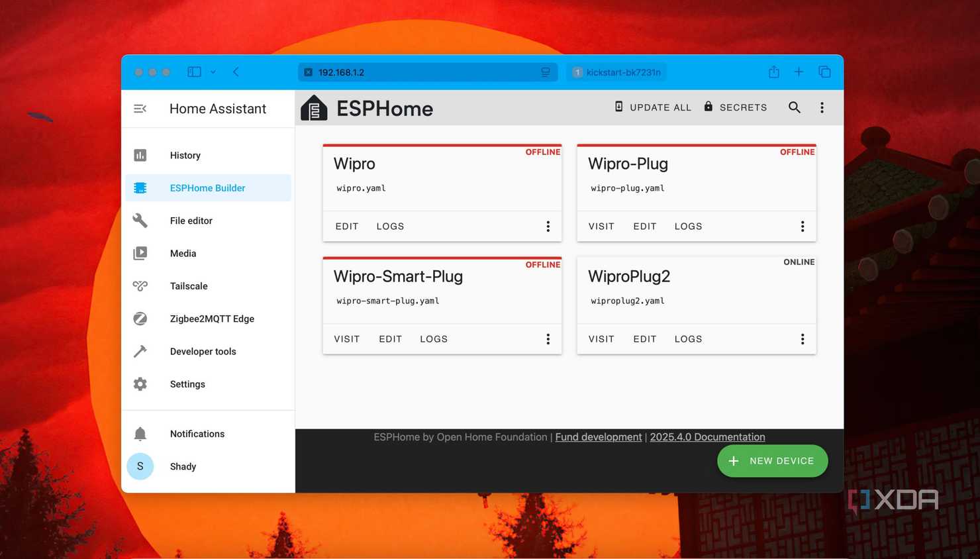Click EDIT on the WiproPlug2 card
The image size is (980, 559).
645,339
